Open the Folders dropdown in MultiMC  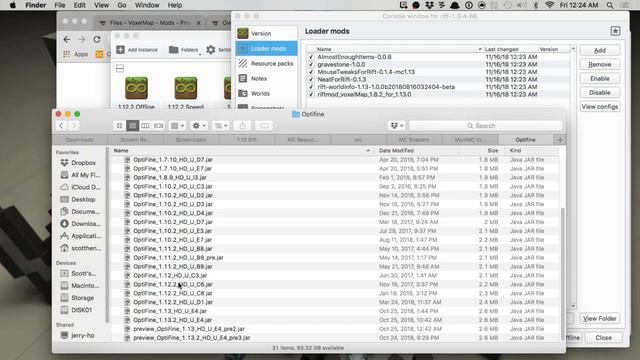(x=184, y=50)
